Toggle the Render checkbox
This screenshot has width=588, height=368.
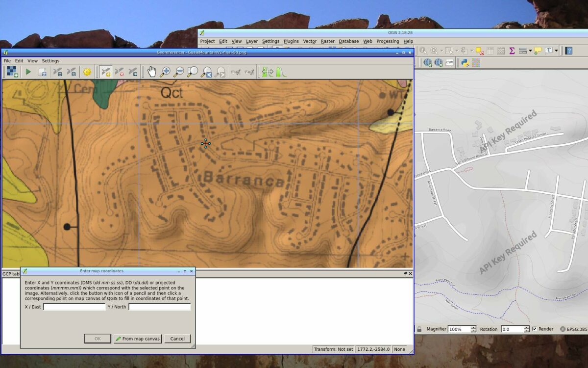[534, 329]
